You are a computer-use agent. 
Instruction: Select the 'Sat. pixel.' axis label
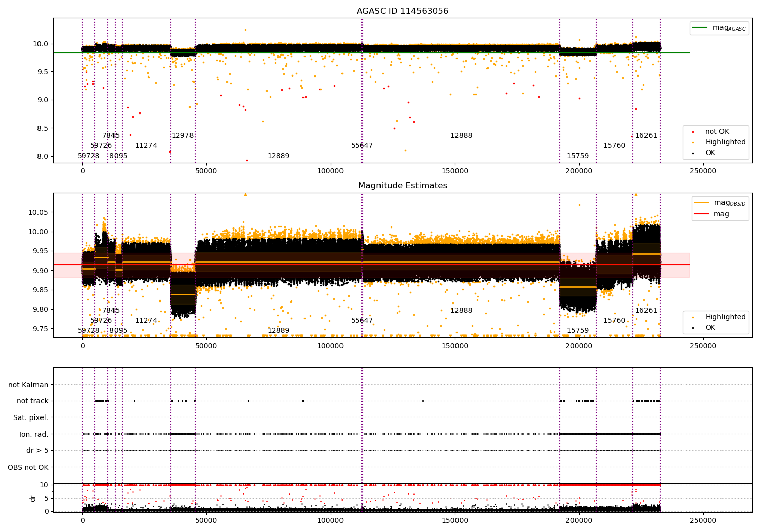click(31, 417)
